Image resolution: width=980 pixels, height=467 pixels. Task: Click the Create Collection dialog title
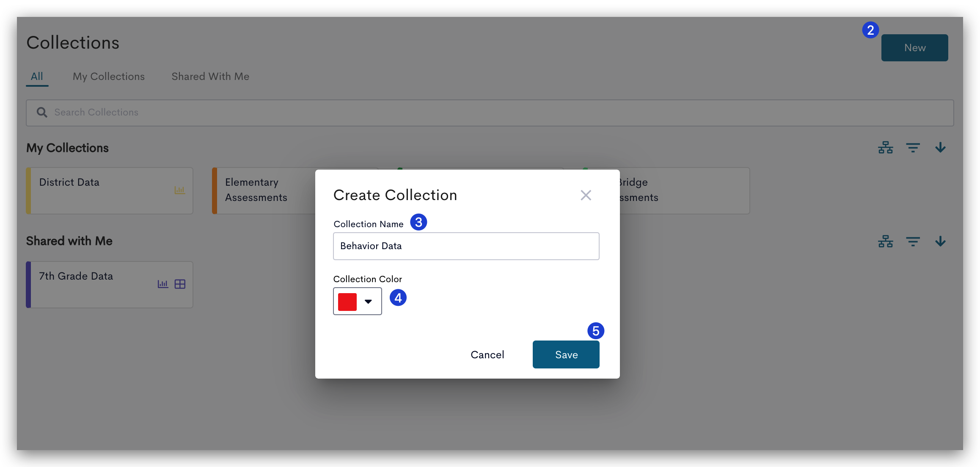[x=395, y=195]
